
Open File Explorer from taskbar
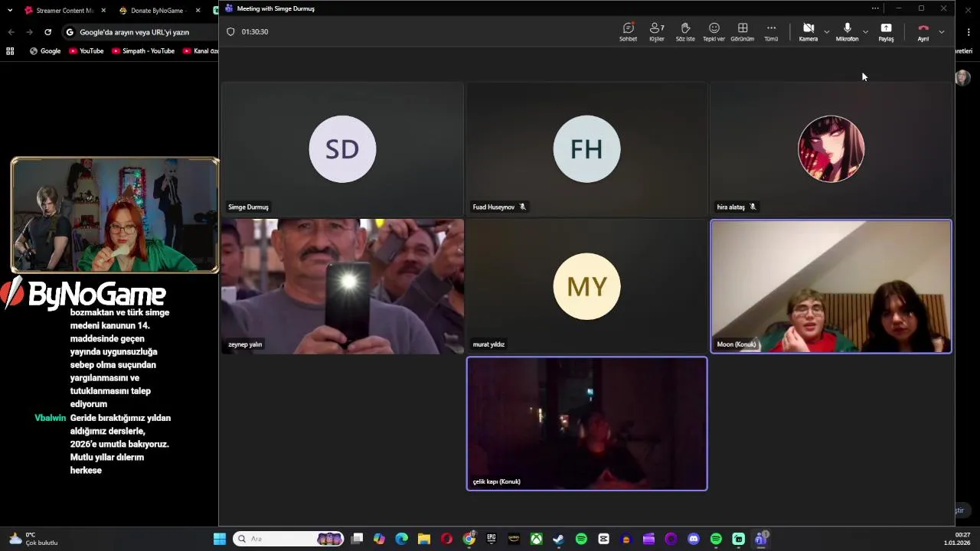coord(424,539)
